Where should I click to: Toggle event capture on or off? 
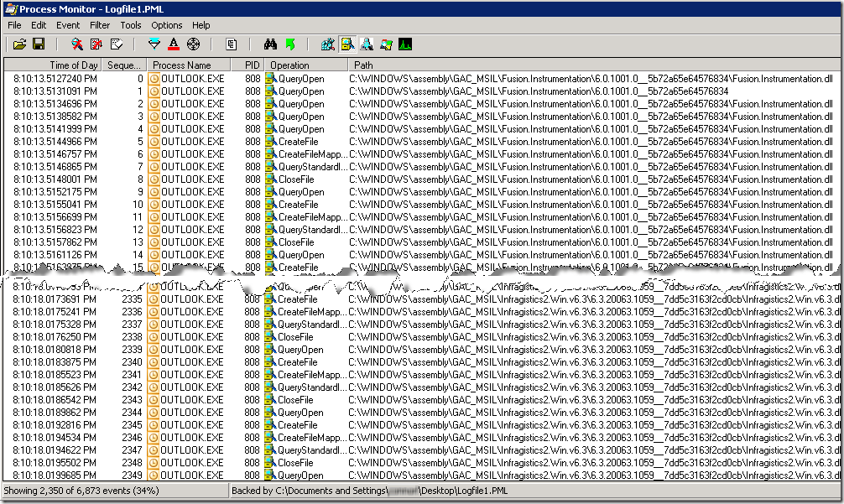coord(76,44)
